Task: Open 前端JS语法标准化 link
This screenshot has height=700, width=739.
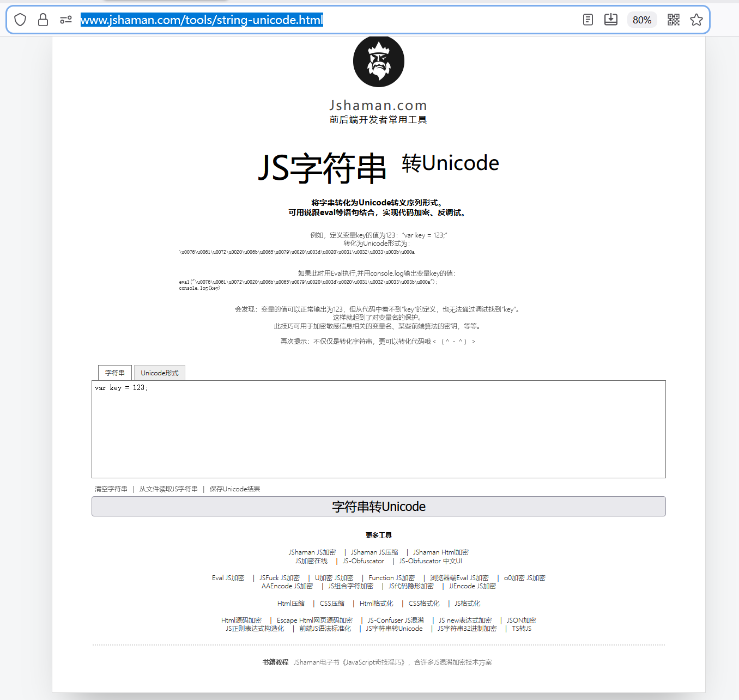Action: [325, 629]
